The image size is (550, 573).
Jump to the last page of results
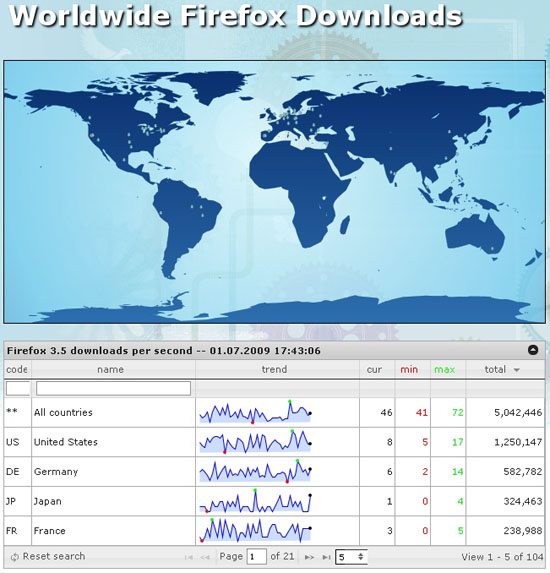click(326, 557)
